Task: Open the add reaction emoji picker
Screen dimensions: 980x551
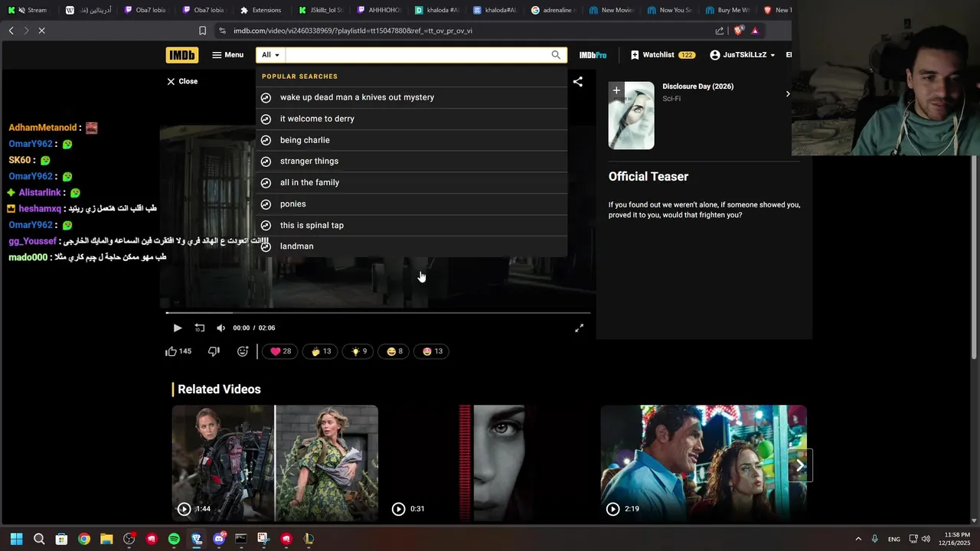Action: 243,351
